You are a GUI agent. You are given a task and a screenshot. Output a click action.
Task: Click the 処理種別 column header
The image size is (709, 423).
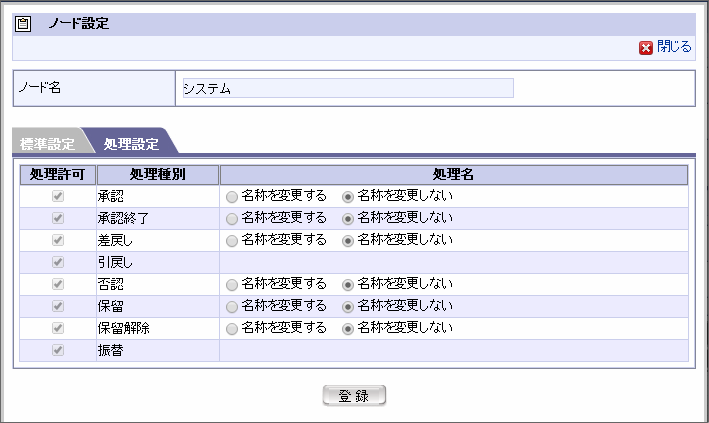tap(158, 175)
